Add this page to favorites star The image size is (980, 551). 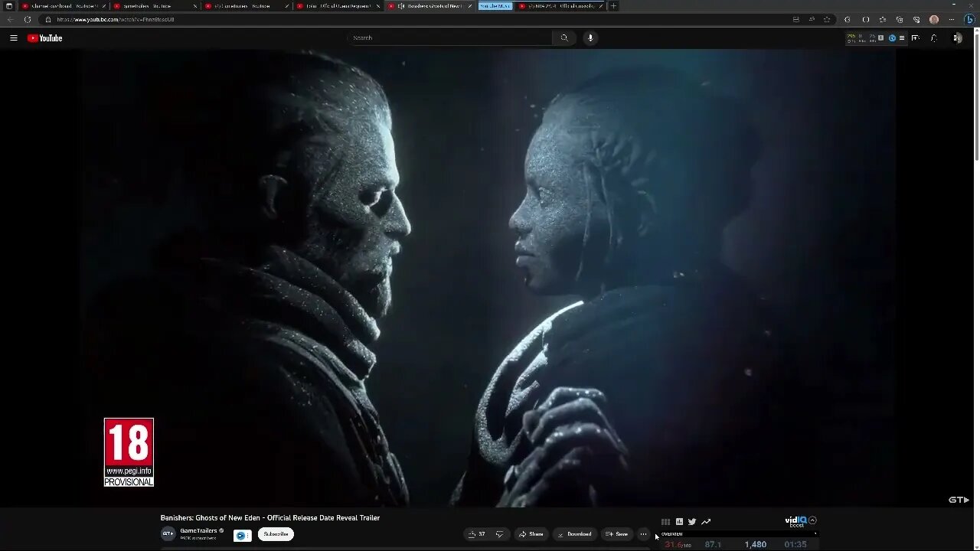[x=826, y=19]
